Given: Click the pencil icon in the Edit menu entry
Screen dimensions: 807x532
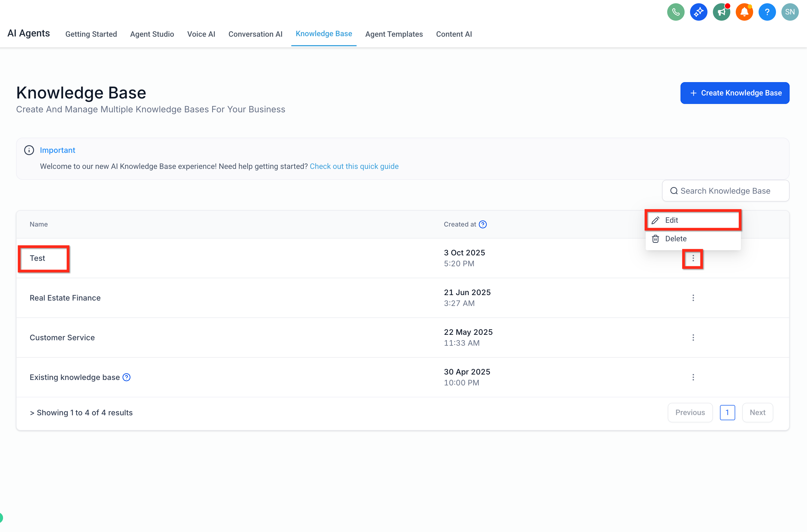Looking at the screenshot, I should [x=656, y=220].
